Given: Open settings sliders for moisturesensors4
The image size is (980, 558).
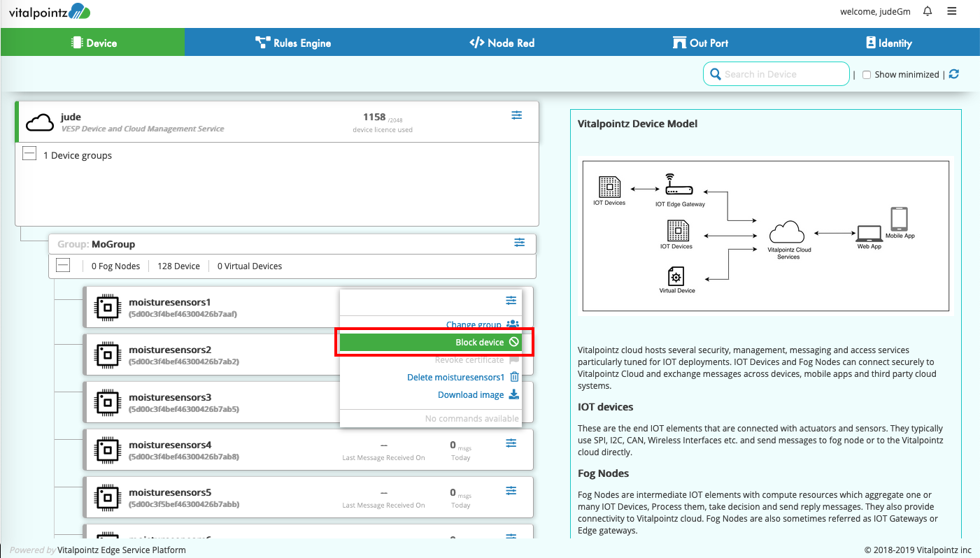Looking at the screenshot, I should pyautogui.click(x=511, y=443).
